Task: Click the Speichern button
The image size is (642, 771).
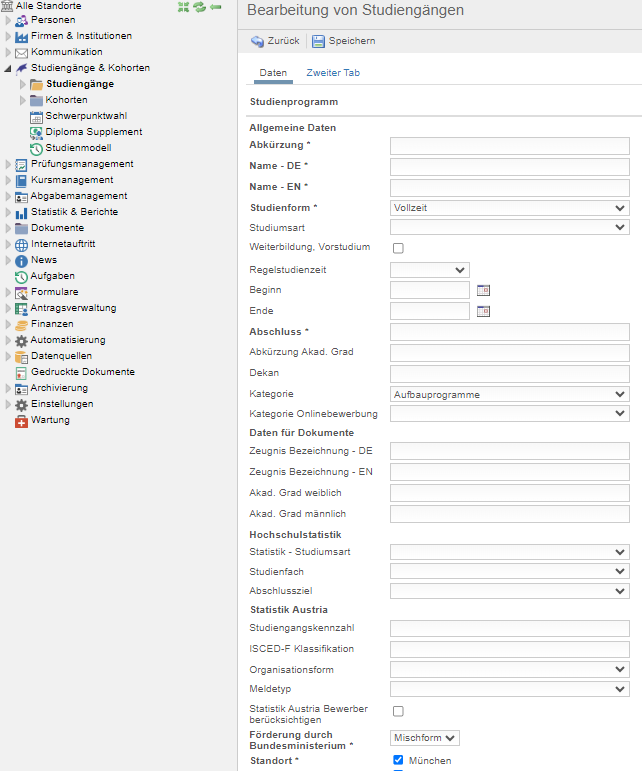Action: click(x=343, y=41)
